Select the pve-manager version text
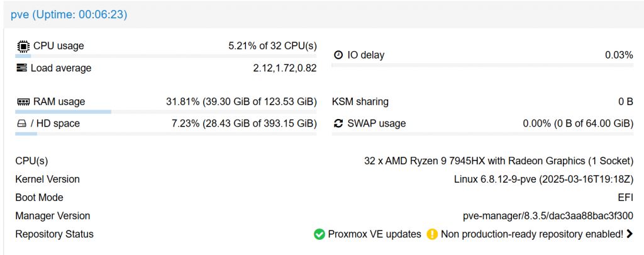Image resolution: width=644 pixels, height=255 pixels. [x=548, y=216]
